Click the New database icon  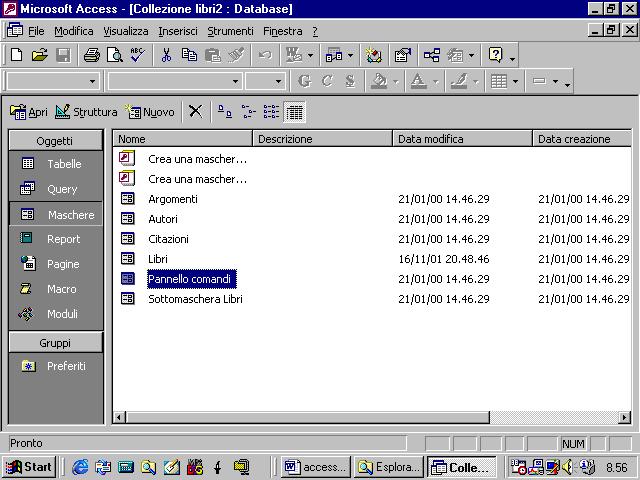point(16,55)
